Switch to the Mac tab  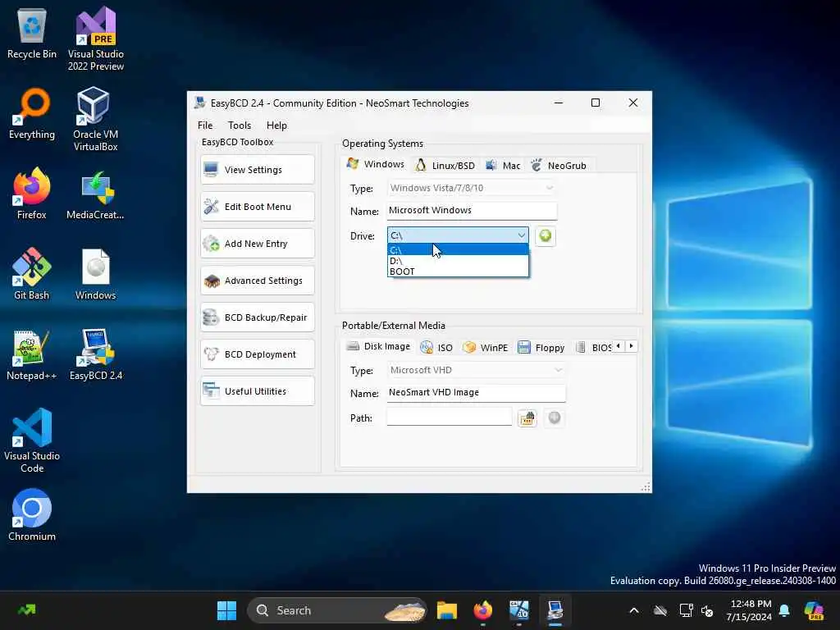503,166
